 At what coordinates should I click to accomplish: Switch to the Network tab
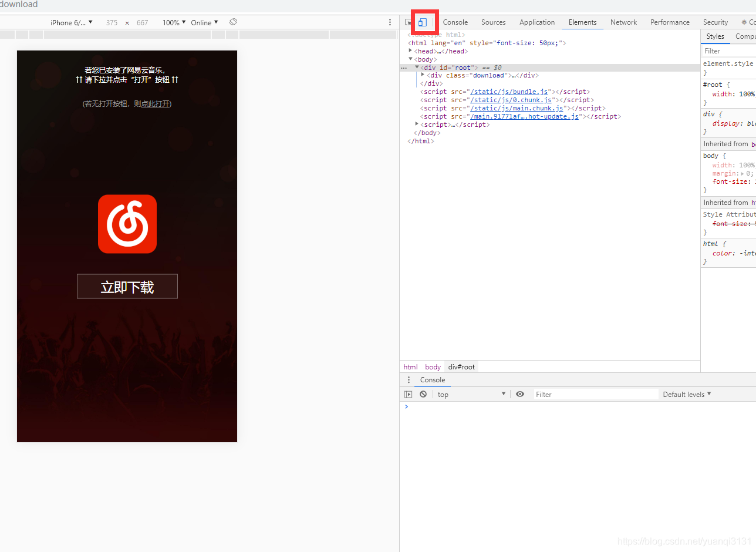pyautogui.click(x=623, y=22)
